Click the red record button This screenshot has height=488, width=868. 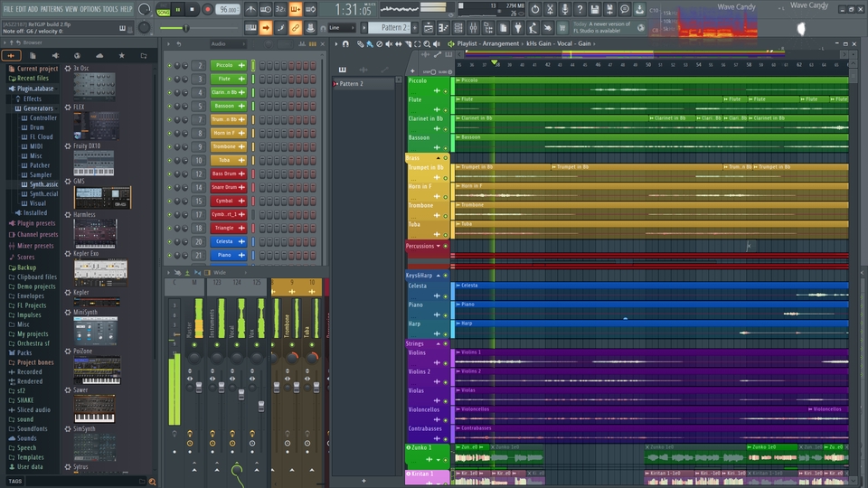[x=208, y=9]
